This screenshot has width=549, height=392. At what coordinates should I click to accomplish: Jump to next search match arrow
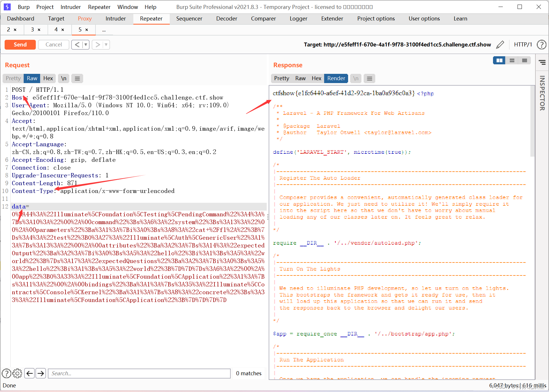(x=41, y=373)
